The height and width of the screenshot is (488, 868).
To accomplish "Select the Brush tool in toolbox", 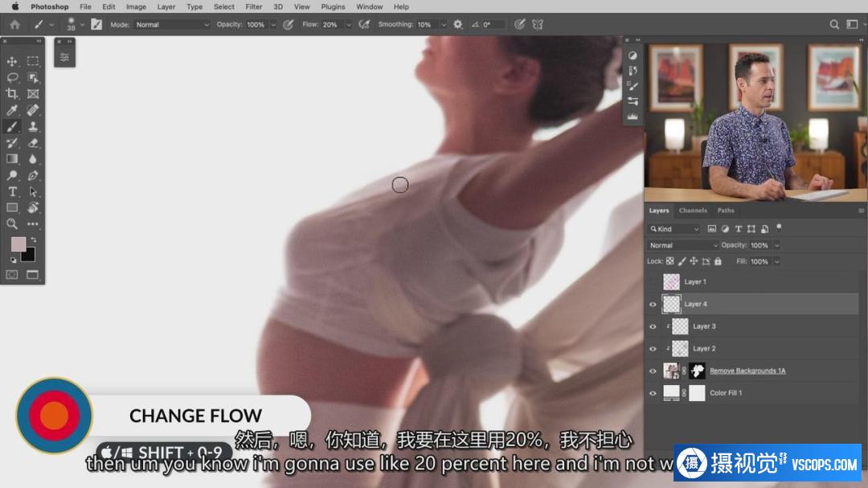I will 11,126.
